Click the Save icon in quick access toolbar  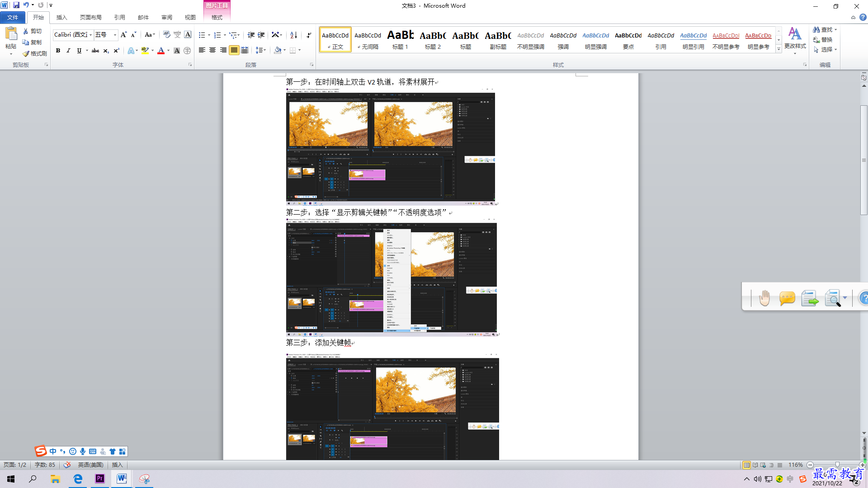(x=16, y=5)
